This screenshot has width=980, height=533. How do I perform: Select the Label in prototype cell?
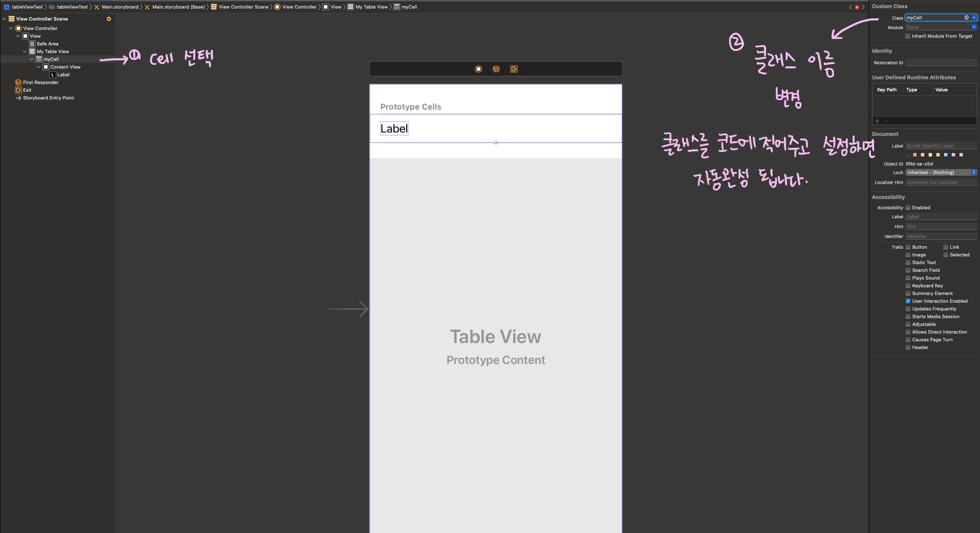(394, 129)
